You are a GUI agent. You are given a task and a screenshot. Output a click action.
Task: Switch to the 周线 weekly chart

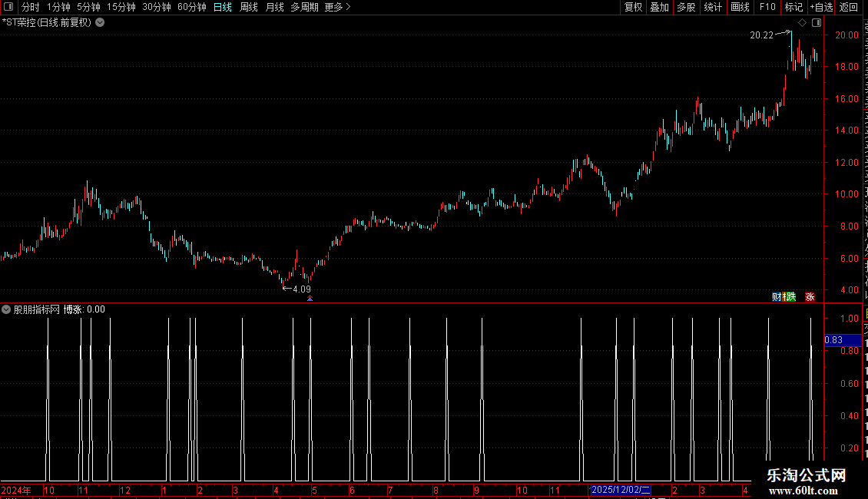[x=249, y=7]
